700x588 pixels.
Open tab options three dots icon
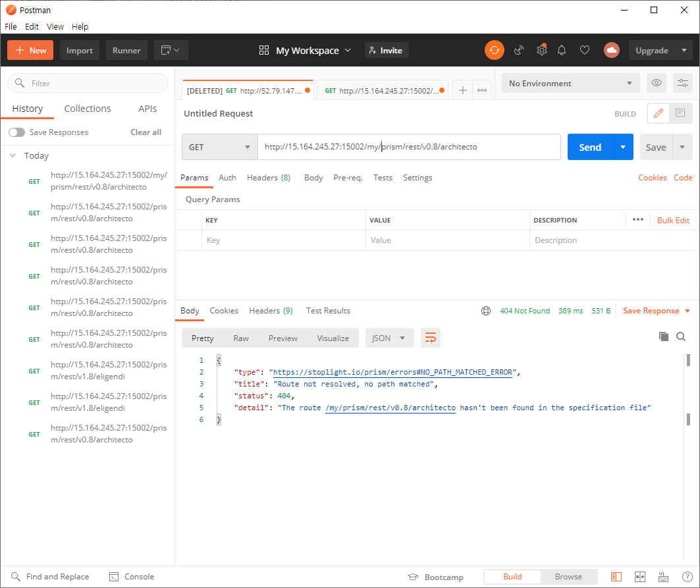(x=482, y=90)
